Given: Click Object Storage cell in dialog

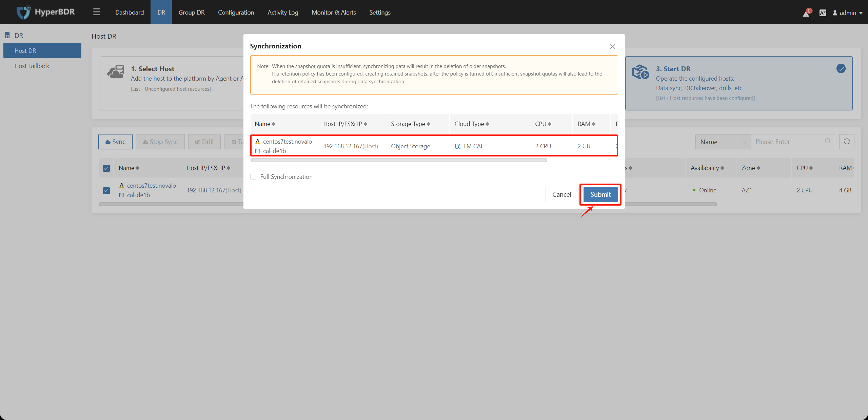Looking at the screenshot, I should click(x=411, y=146).
